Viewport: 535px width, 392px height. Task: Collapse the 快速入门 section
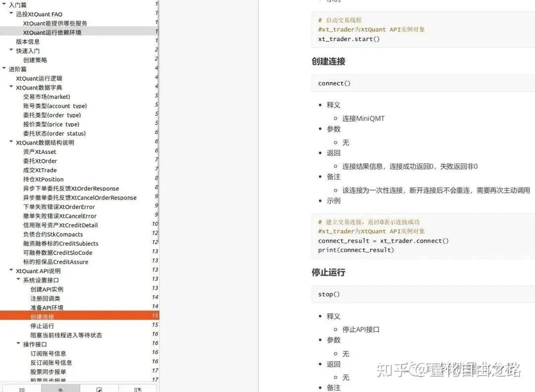(x=11, y=50)
